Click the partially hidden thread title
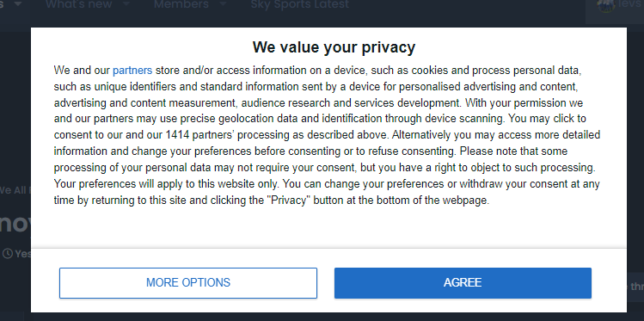This screenshot has width=644, height=321. click(15, 224)
